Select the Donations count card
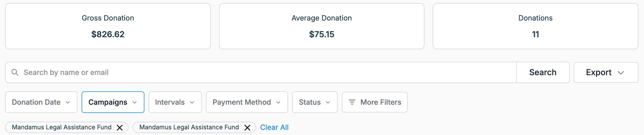Image resolution: width=644 pixels, height=135 pixels. coord(535,26)
